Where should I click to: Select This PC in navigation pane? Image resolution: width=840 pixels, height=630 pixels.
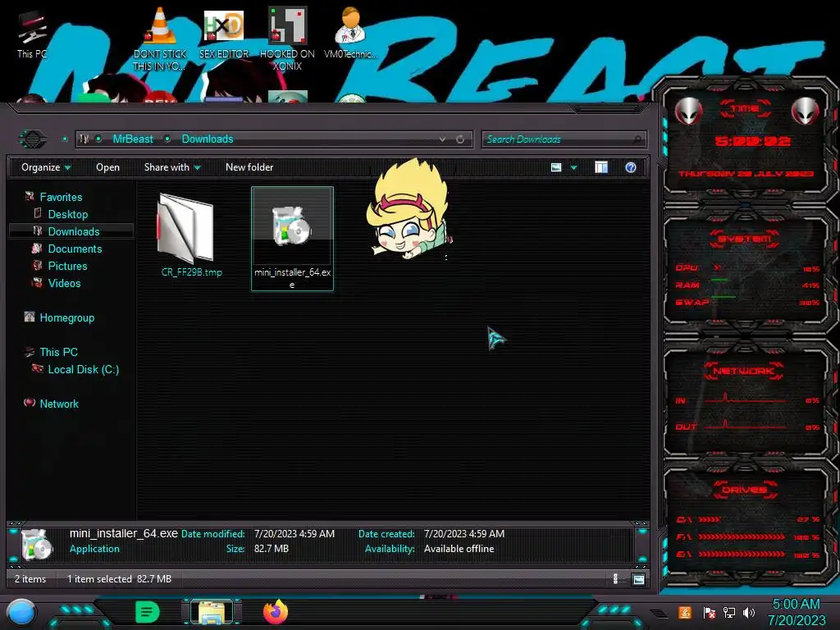58,352
